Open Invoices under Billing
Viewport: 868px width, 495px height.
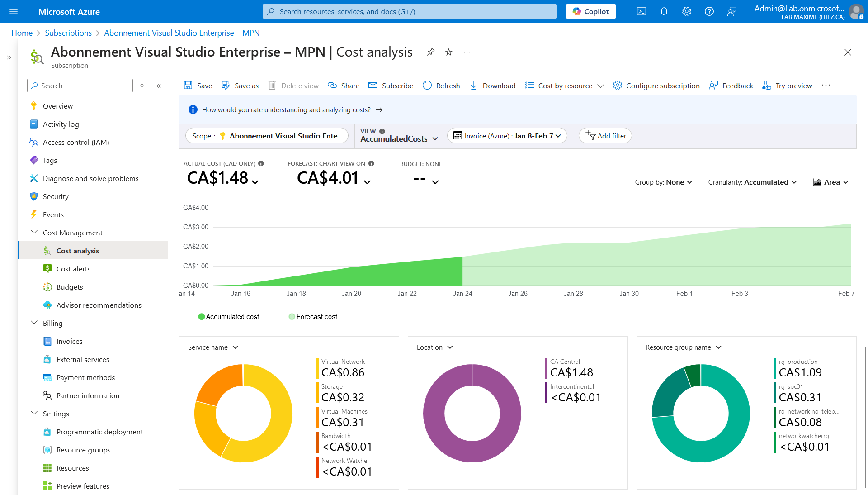[x=69, y=341]
